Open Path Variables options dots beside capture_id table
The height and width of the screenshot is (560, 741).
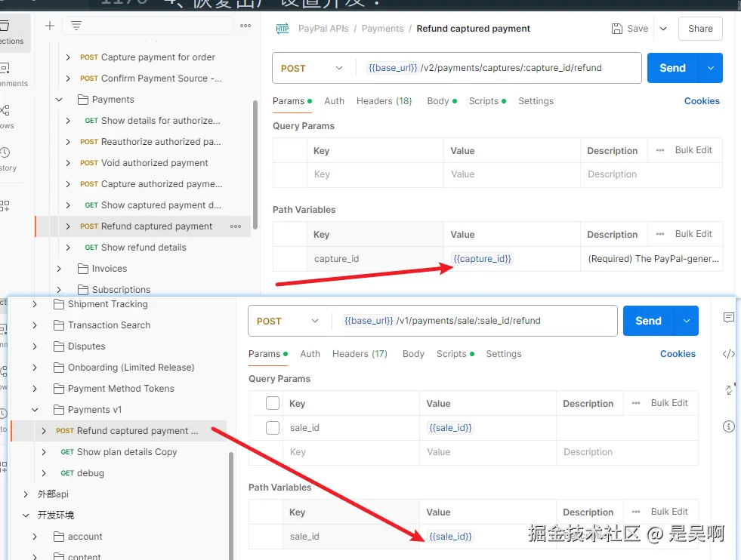[x=659, y=234]
